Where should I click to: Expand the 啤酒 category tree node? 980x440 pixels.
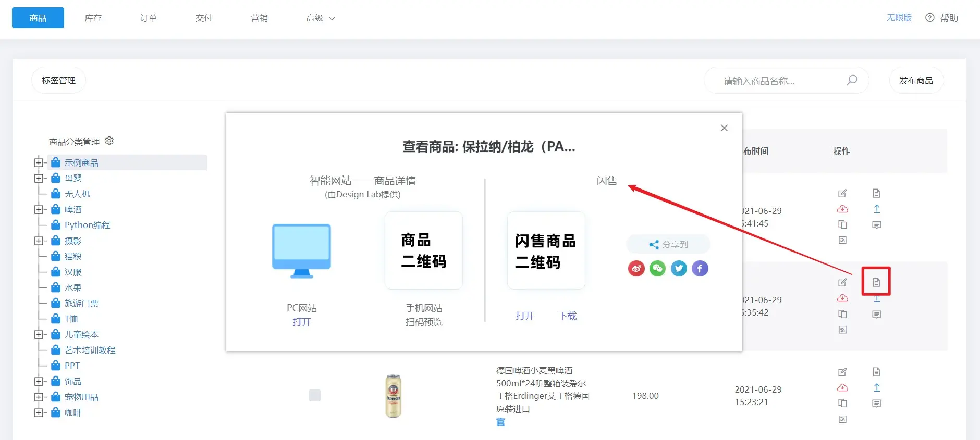pos(39,209)
